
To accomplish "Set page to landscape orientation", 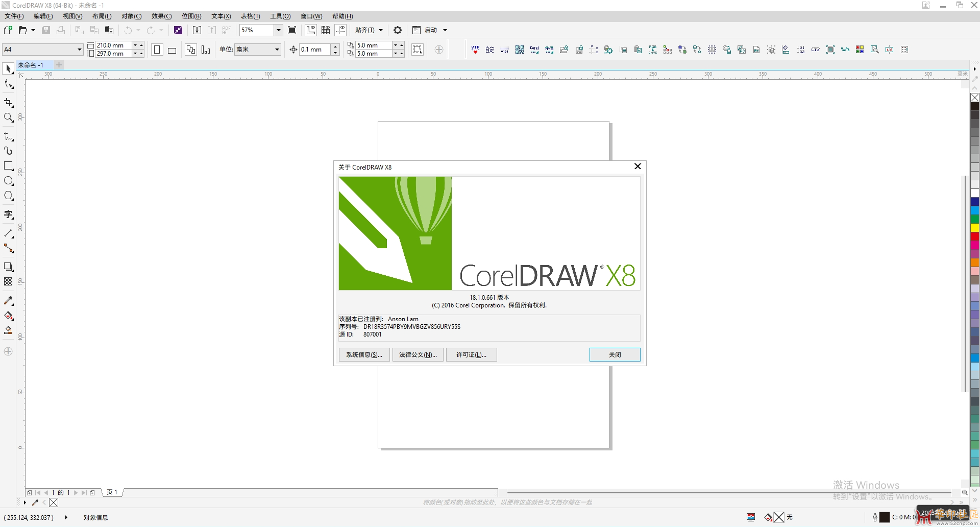I will click(172, 50).
